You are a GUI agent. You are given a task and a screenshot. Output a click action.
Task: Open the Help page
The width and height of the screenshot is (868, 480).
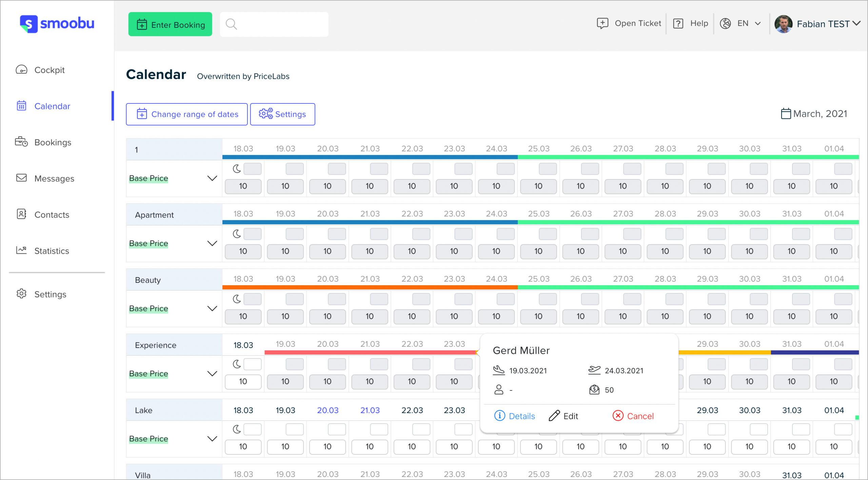(x=690, y=23)
